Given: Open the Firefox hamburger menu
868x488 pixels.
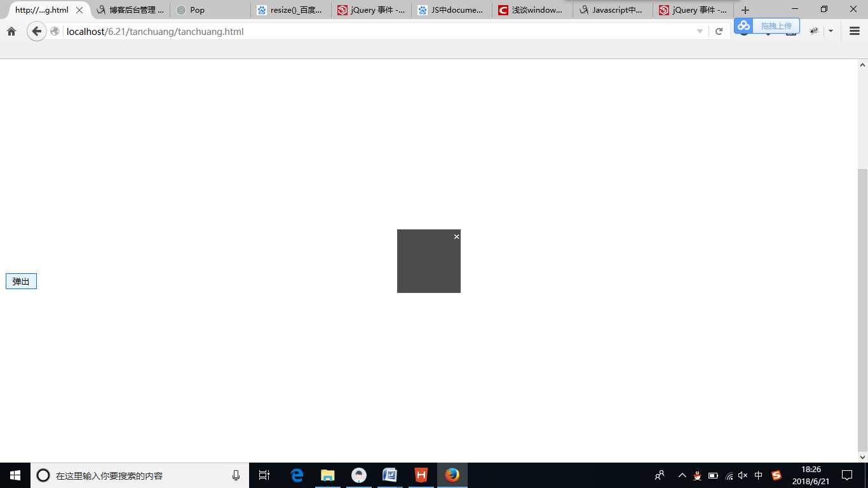Looking at the screenshot, I should (855, 31).
